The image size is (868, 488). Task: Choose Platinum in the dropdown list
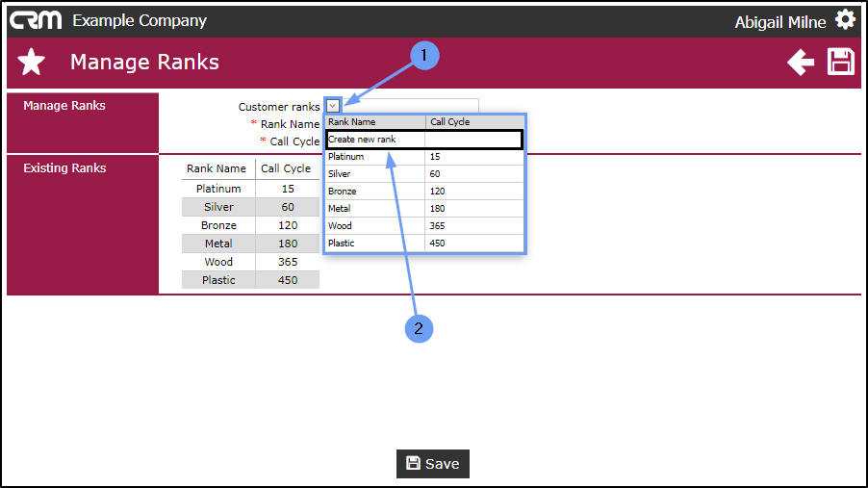424,157
